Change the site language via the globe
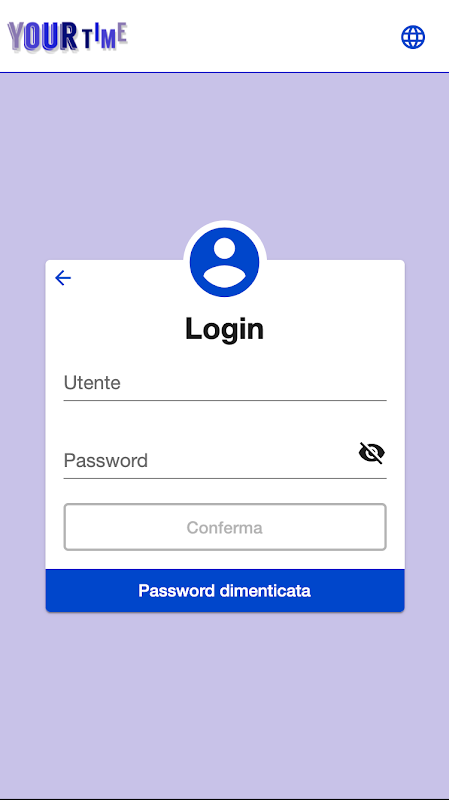This screenshot has width=449, height=800. coord(413,37)
